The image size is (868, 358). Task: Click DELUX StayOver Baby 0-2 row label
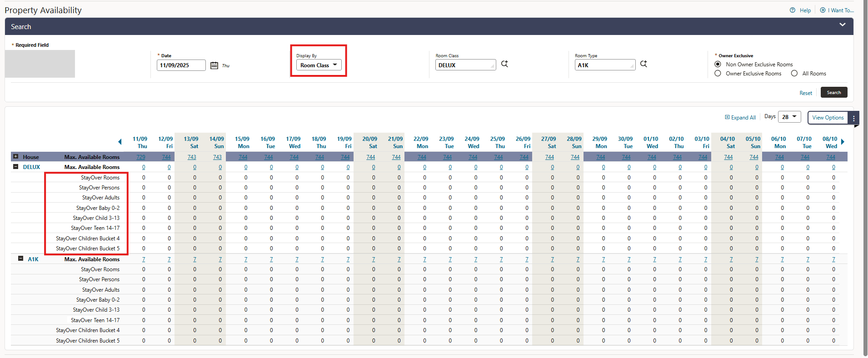pyautogui.click(x=98, y=208)
